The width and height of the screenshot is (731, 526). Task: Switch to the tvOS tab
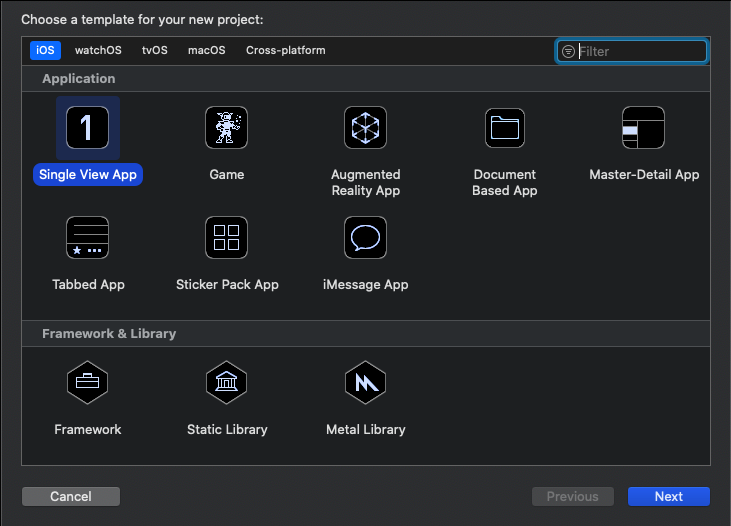tap(155, 50)
